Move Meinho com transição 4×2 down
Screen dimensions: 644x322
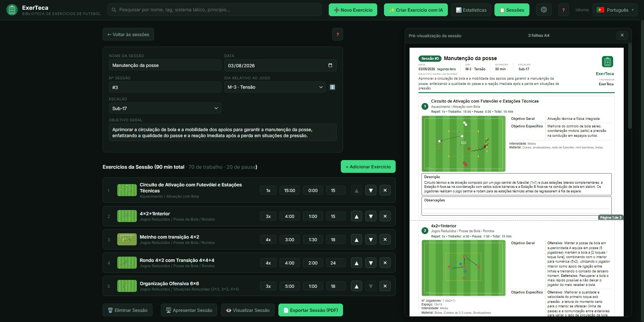point(371,240)
